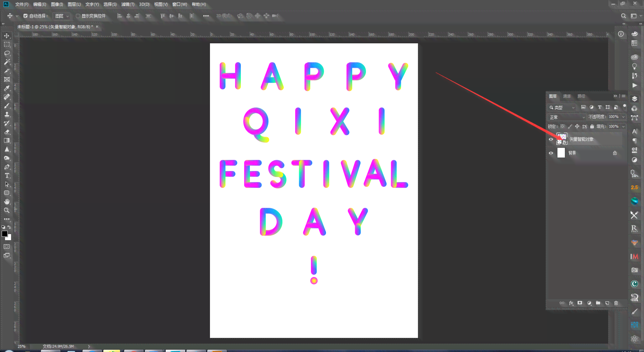Toggle lock transparent pixels
644x352 pixels.
click(x=562, y=126)
